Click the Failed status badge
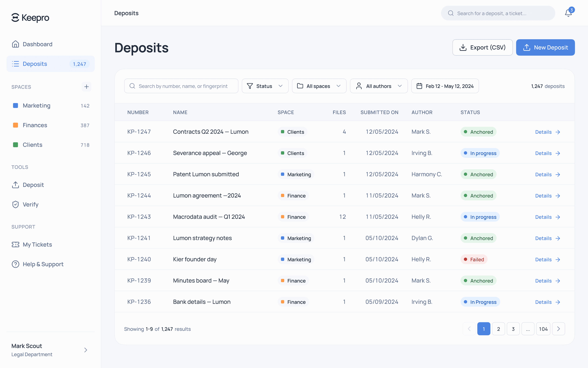Screen dimensions: 588x368 click(474, 259)
